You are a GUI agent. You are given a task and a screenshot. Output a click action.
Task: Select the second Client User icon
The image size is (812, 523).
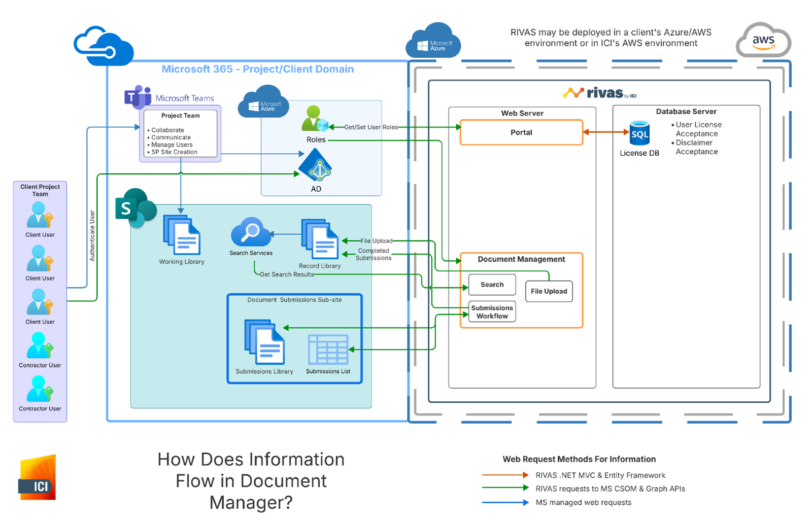40,259
